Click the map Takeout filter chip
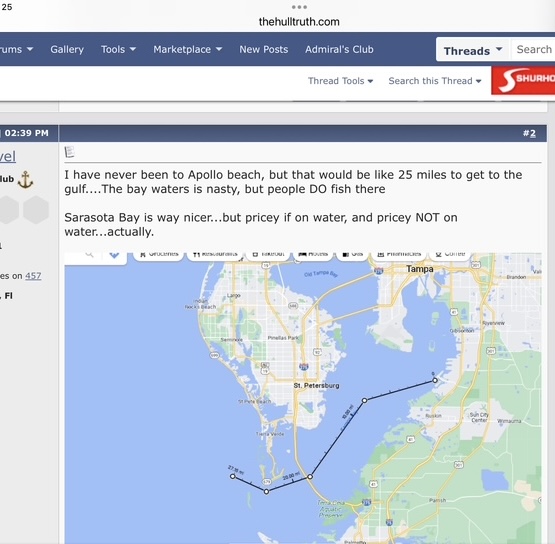This screenshot has height=544, width=555. pos(268,255)
